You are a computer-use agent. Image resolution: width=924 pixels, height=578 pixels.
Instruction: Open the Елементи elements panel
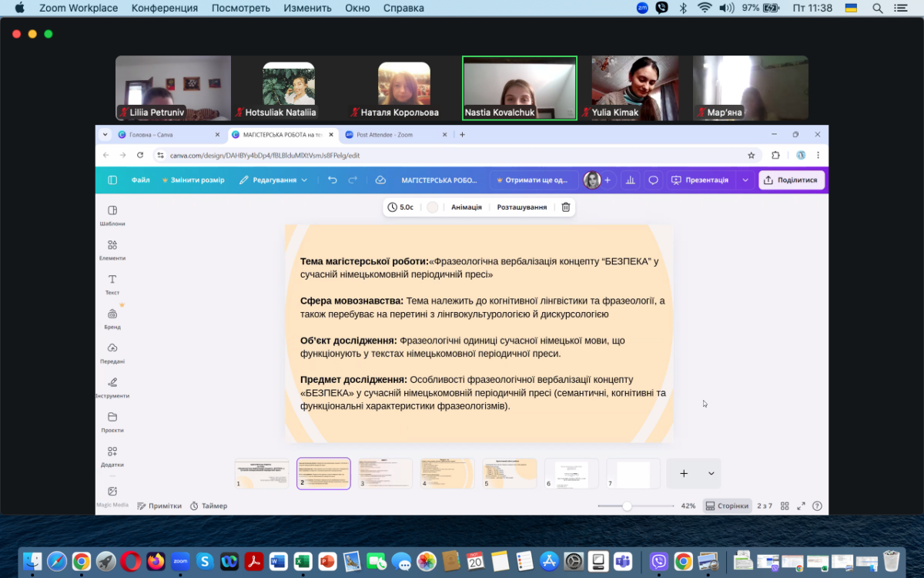click(112, 250)
